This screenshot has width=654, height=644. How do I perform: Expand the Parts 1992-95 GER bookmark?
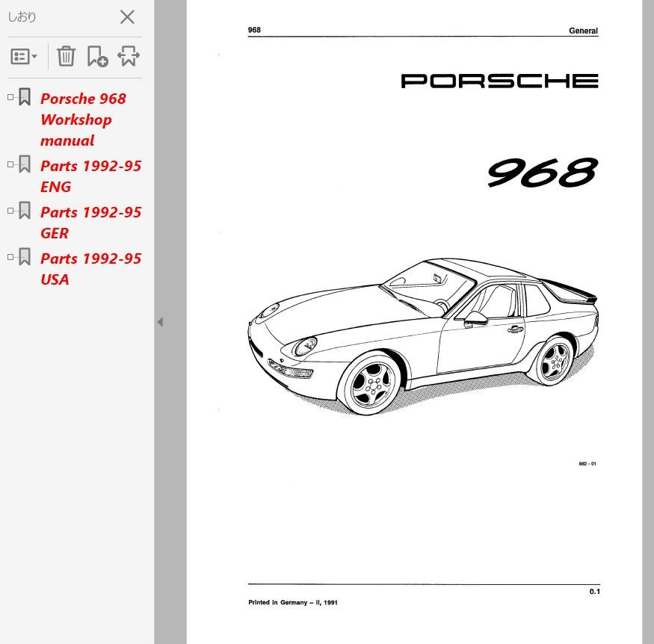pyautogui.click(x=10, y=211)
